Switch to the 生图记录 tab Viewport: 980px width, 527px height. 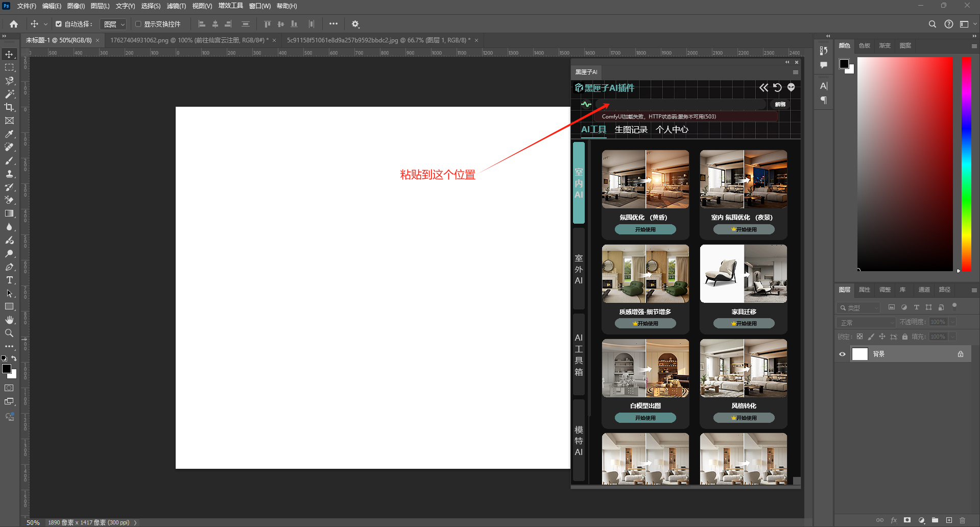(x=631, y=130)
